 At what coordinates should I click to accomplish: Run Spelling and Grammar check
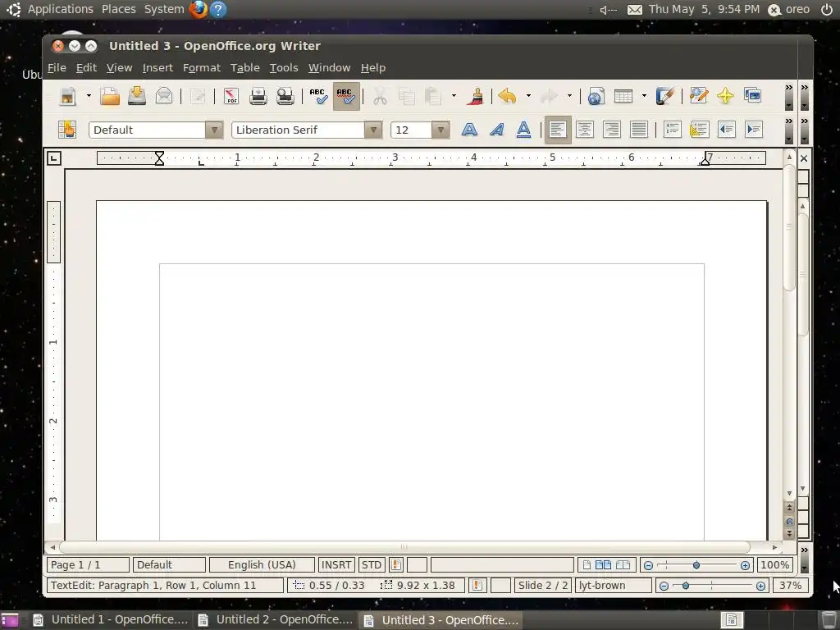coord(319,97)
